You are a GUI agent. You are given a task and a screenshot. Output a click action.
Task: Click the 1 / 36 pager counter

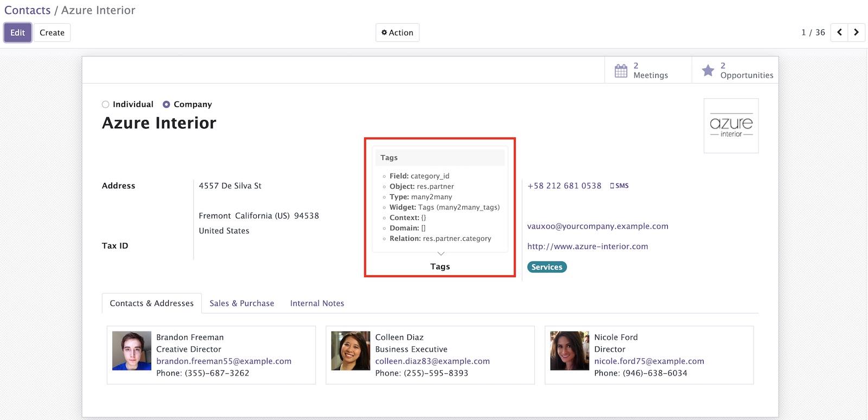[x=813, y=33]
